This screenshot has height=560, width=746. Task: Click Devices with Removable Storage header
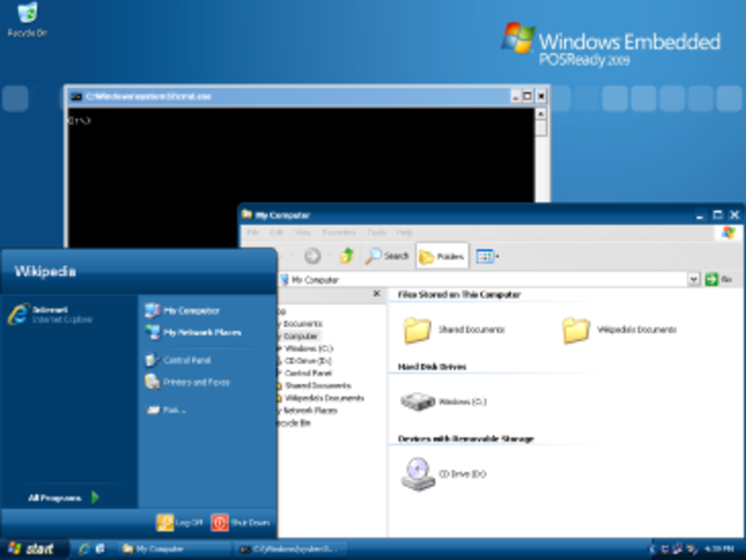point(466,439)
